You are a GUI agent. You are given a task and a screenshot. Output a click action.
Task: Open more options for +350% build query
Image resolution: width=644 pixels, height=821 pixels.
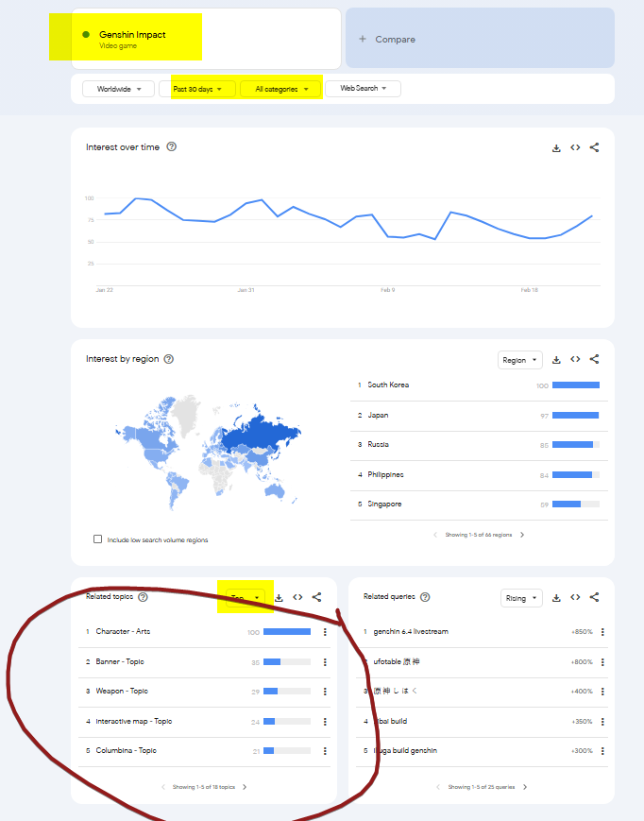coord(602,722)
